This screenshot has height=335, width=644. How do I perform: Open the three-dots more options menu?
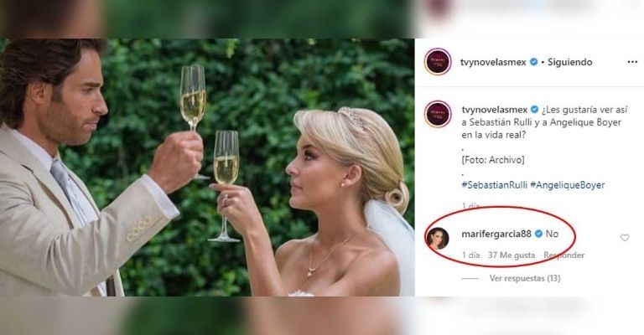pos(632,62)
